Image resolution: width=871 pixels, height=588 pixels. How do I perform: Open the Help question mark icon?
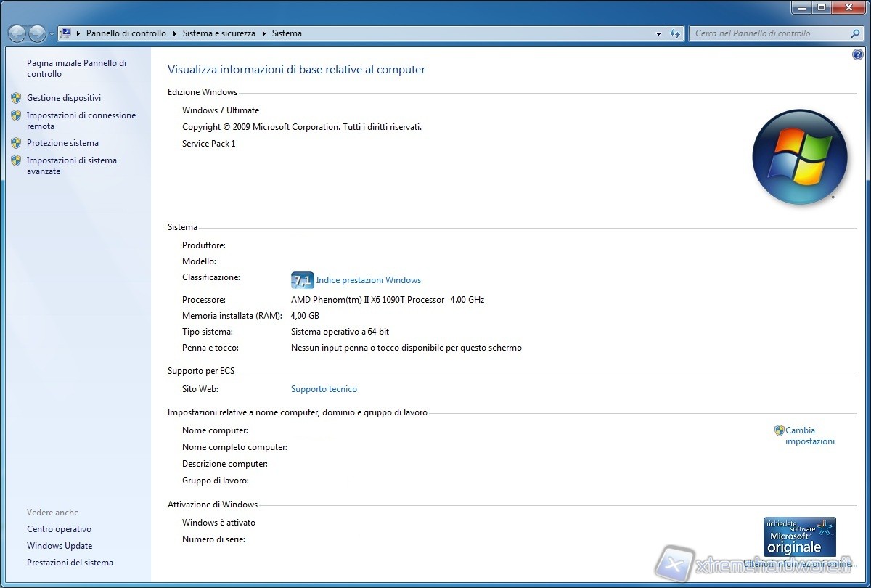pyautogui.click(x=858, y=54)
